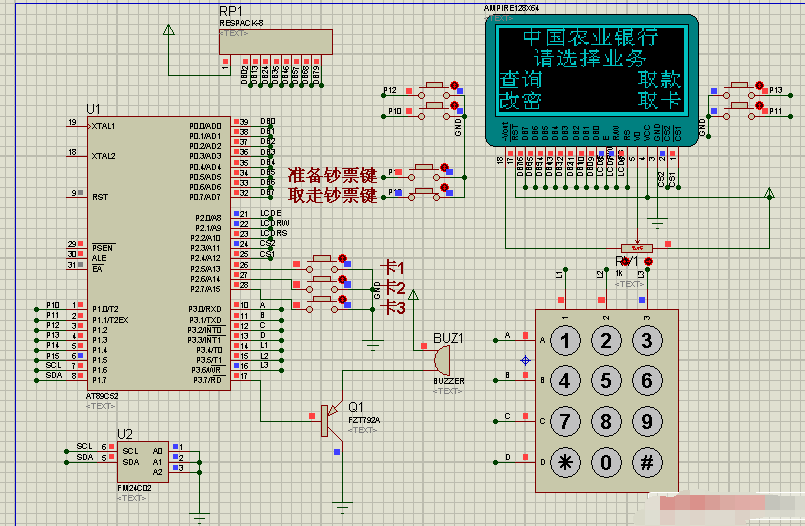Click the 查询 option on the LCD
805x526 pixels.
point(521,80)
